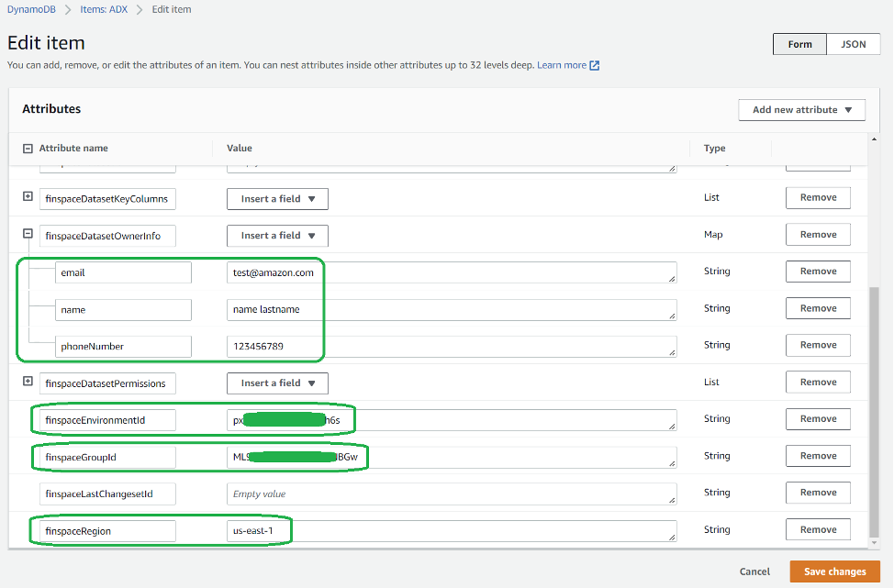
Task: Save changes to the item
Action: 833,571
